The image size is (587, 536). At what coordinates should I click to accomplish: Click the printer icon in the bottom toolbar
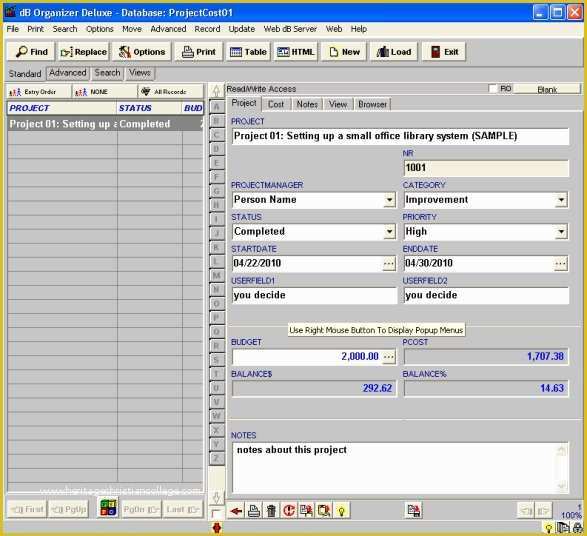(x=253, y=511)
